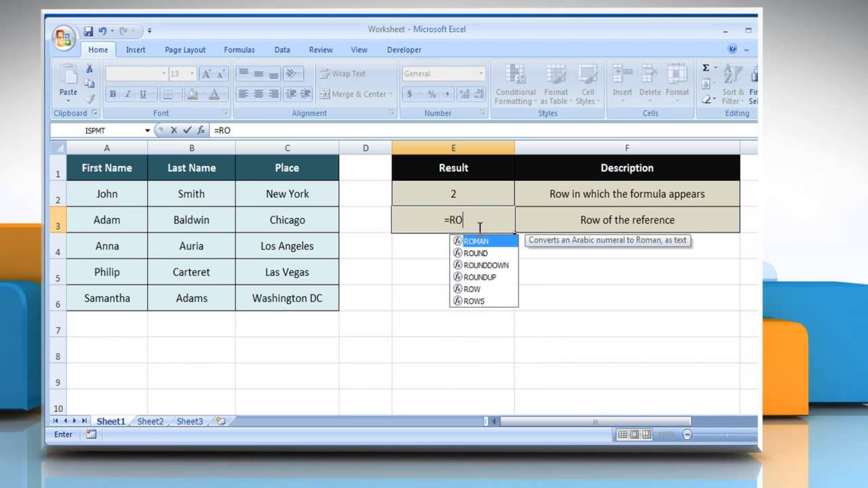Viewport: 868px width, 488px height.
Task: Open the Developer ribbon tab
Action: [x=404, y=49]
